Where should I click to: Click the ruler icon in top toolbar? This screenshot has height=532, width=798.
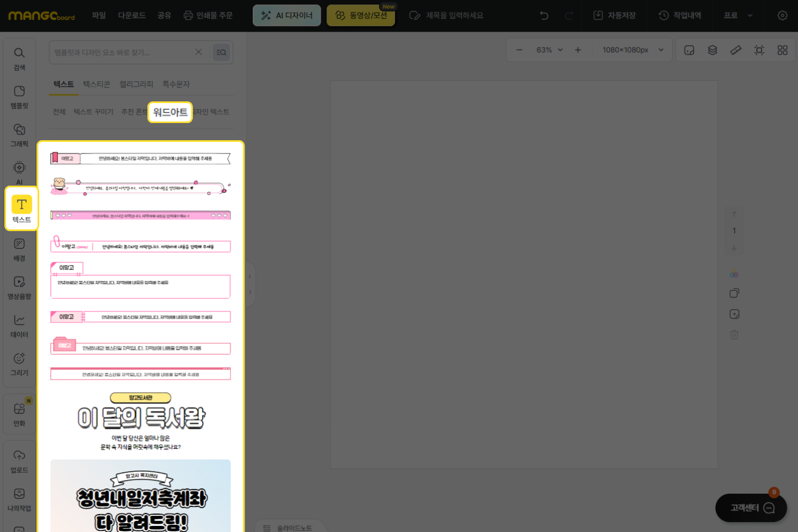(736, 50)
